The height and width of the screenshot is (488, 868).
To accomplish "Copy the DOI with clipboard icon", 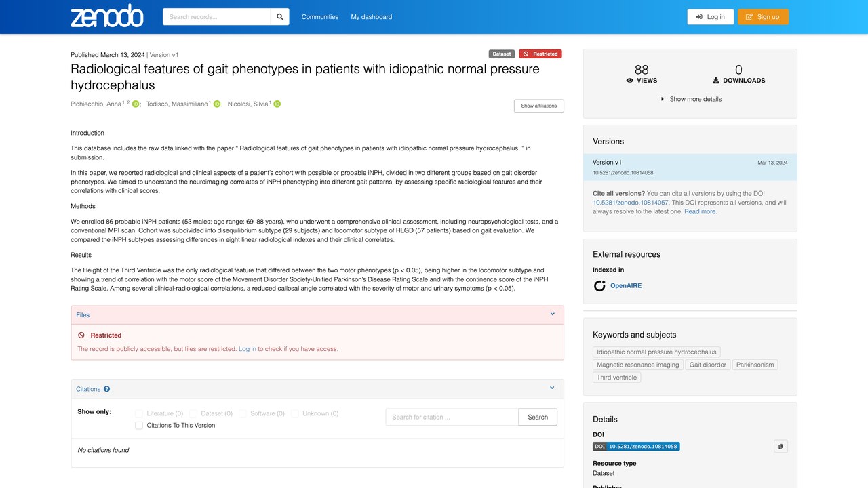I will [781, 447].
